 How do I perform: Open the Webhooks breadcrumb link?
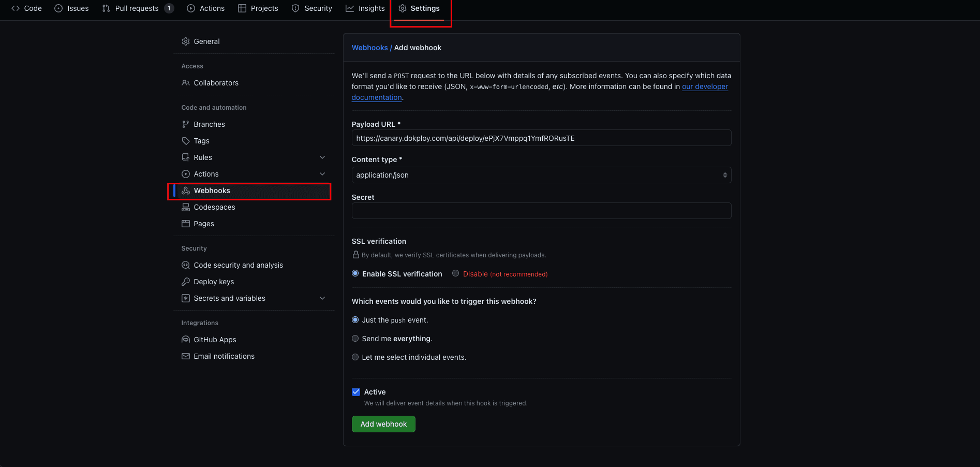tap(370, 48)
